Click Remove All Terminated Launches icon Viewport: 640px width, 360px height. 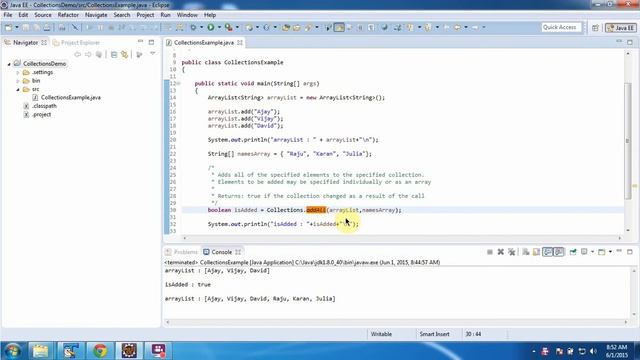tap(511, 252)
